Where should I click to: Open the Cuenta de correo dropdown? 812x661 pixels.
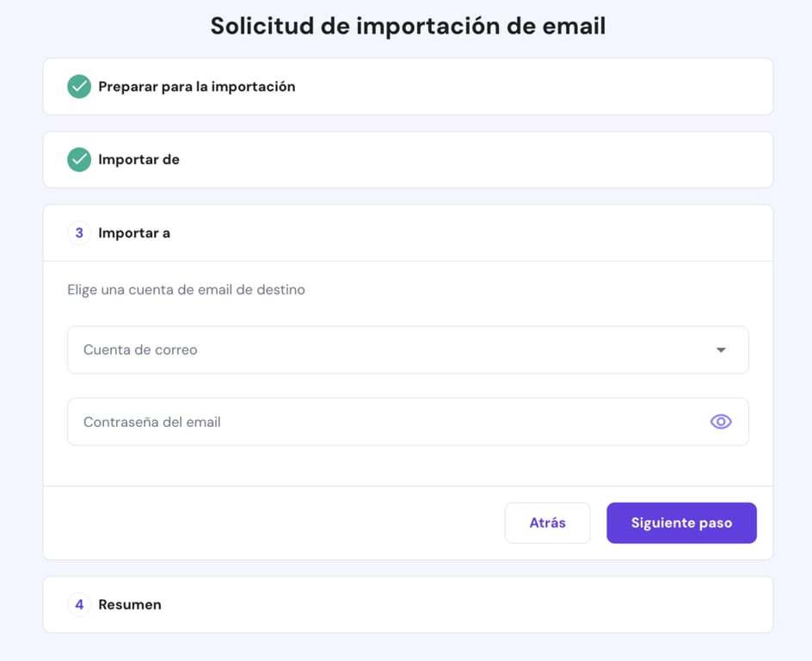tap(407, 349)
